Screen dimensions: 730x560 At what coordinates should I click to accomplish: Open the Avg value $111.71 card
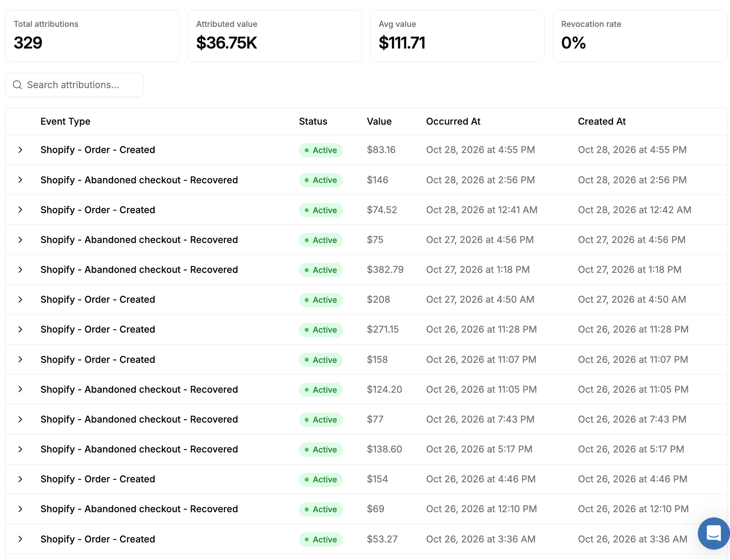457,36
